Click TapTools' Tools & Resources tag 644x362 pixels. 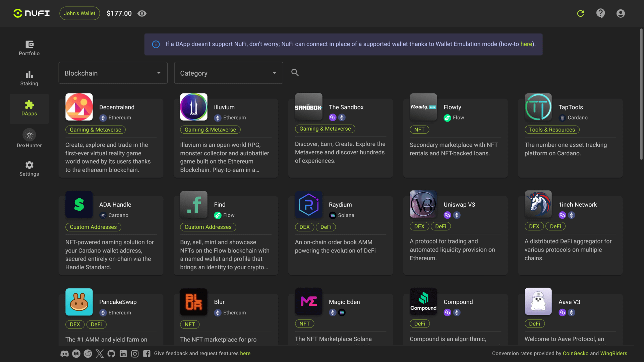552,130
